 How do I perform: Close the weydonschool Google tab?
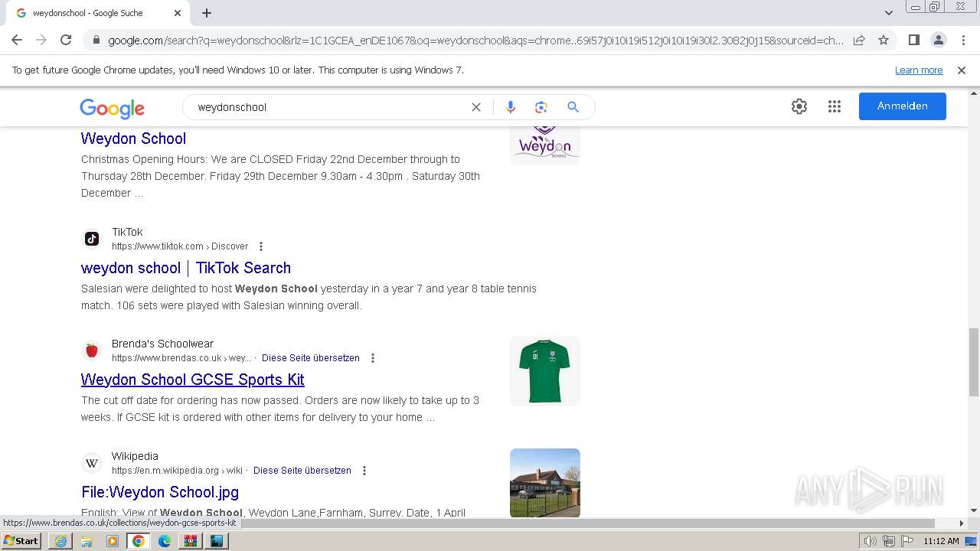point(178,13)
